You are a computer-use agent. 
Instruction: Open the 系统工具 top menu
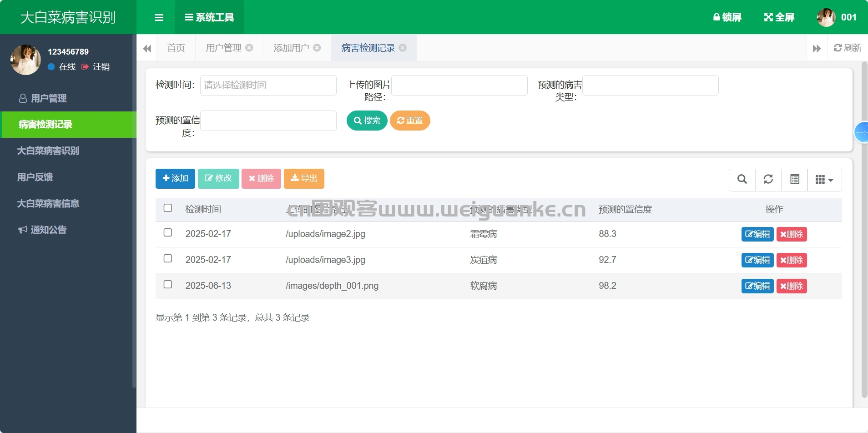[209, 17]
